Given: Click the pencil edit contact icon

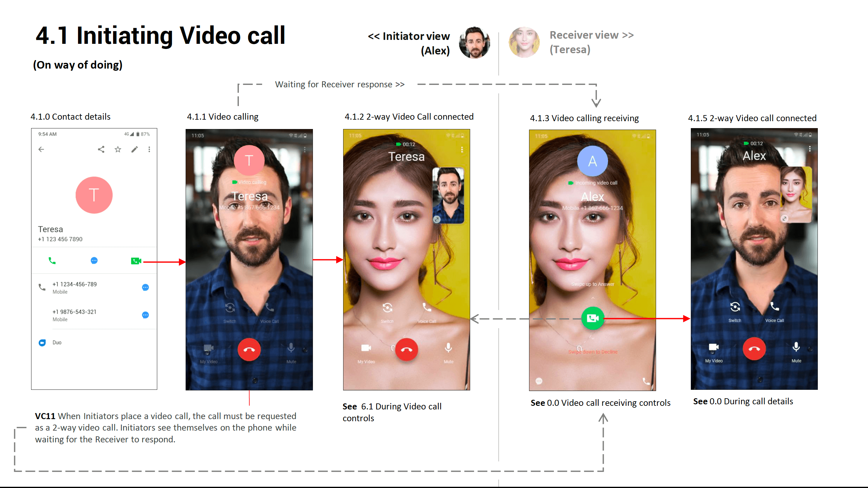Looking at the screenshot, I should pyautogui.click(x=135, y=149).
